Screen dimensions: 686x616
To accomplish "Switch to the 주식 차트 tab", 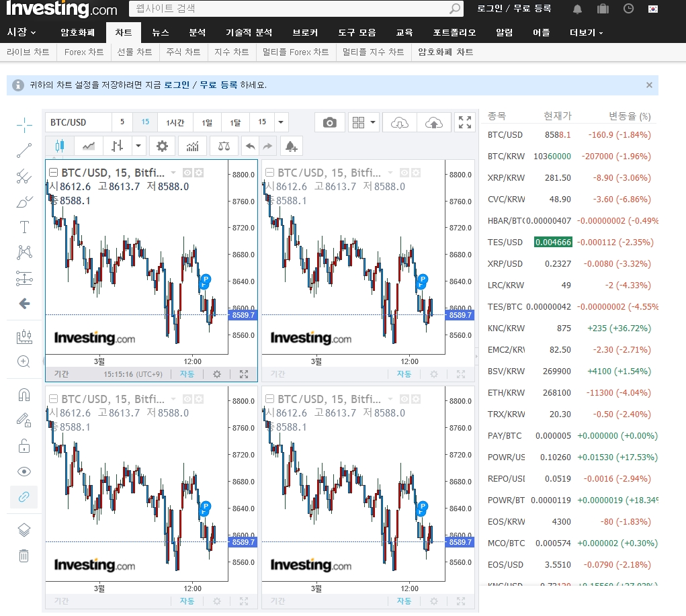I will point(183,52).
